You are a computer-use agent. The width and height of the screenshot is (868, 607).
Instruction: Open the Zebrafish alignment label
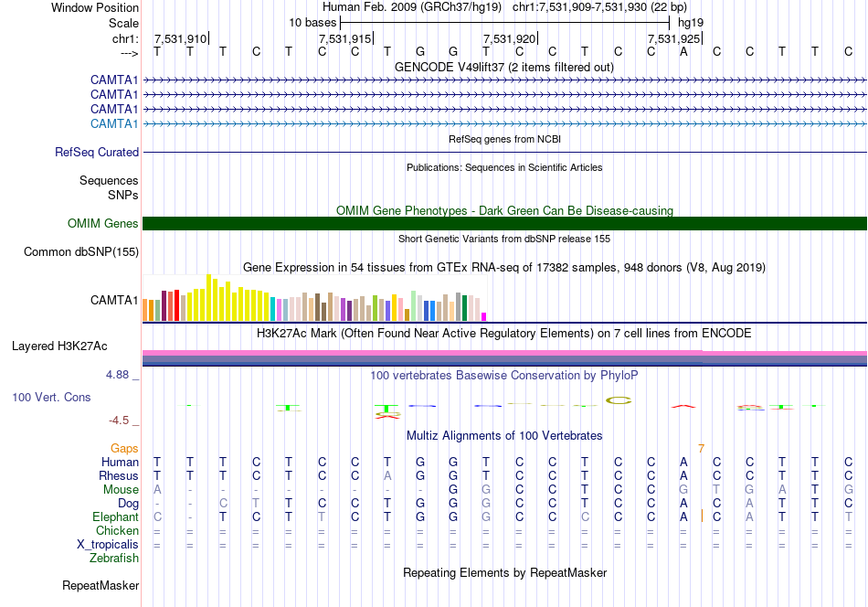[114, 558]
